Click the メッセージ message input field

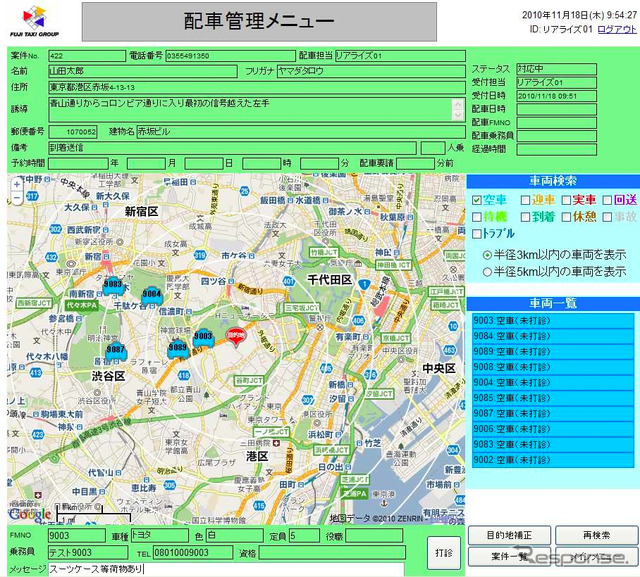coord(227,569)
